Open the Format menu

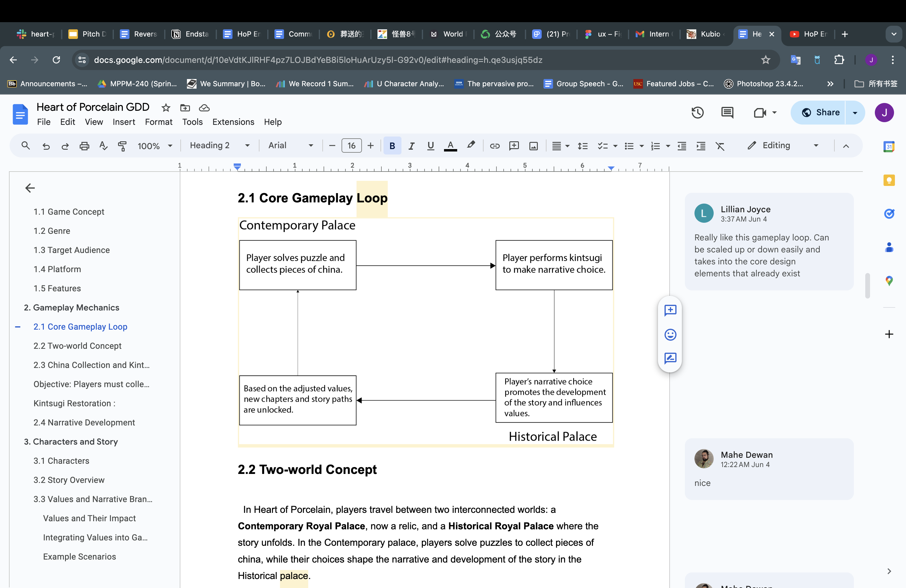click(x=158, y=122)
